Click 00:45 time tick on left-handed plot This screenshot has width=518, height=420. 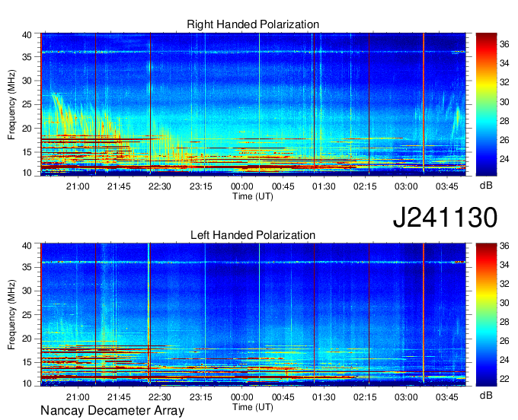(283, 397)
